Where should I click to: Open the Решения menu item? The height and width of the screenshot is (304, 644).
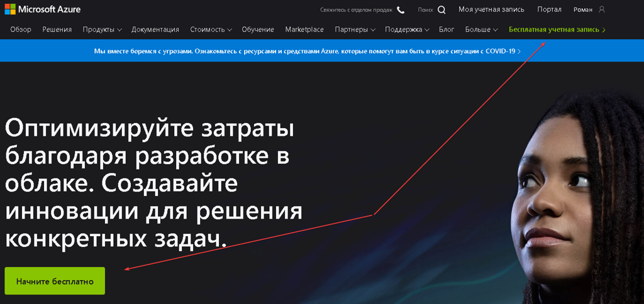[x=57, y=30]
